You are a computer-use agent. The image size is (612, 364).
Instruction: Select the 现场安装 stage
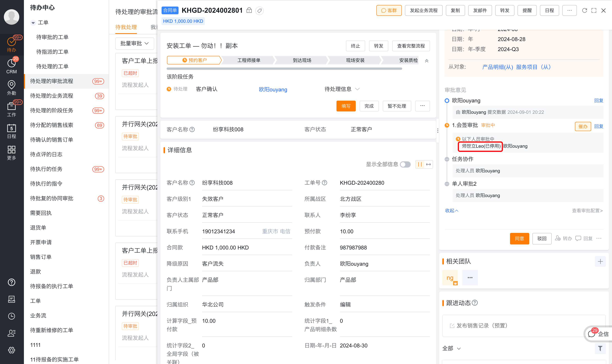coord(355,60)
